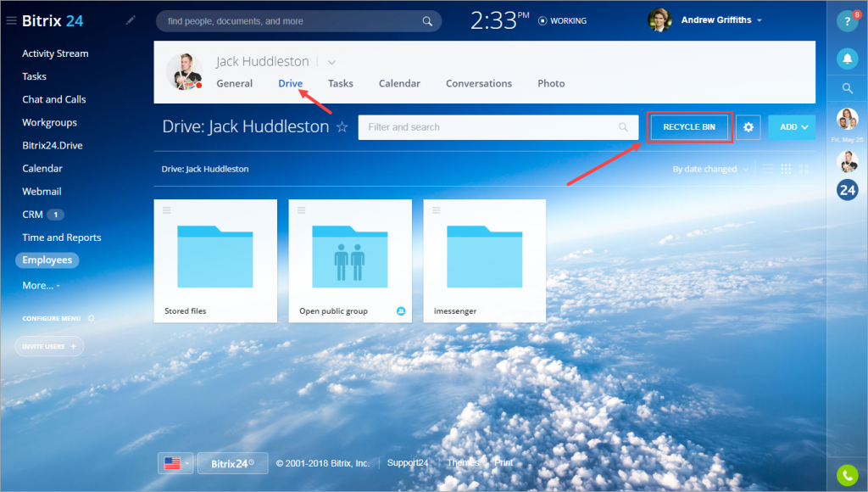Open CRM in the left menu

click(33, 215)
